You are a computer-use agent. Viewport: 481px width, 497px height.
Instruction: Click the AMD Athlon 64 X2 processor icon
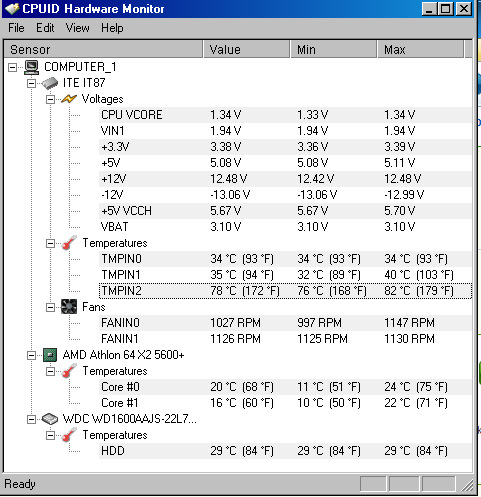coord(50,355)
